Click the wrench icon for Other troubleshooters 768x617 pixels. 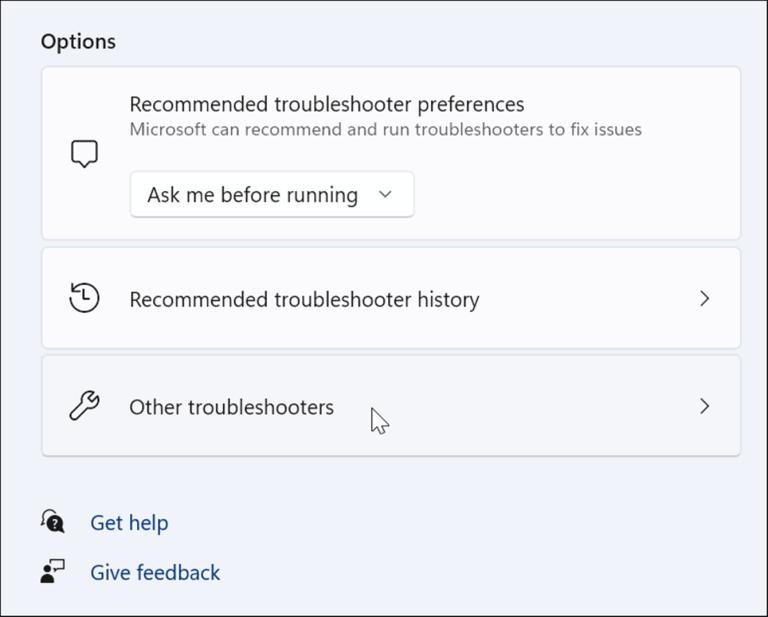click(x=85, y=406)
